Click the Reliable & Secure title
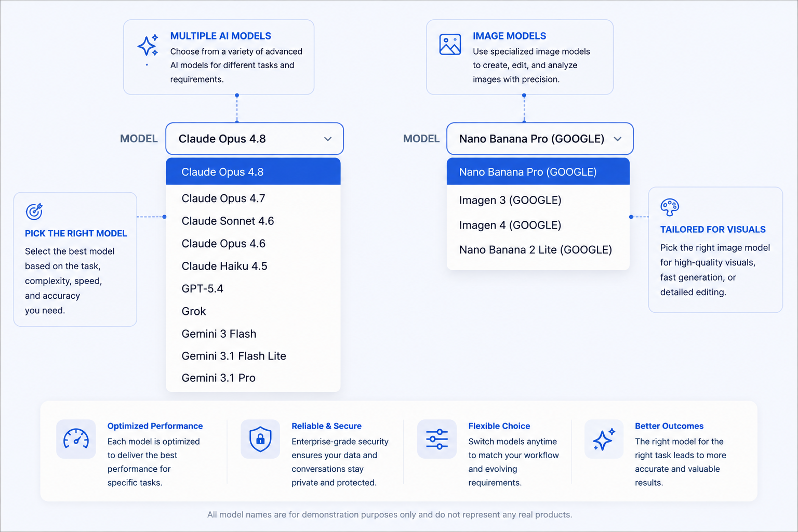Viewport: 798px width, 532px height. (x=326, y=426)
